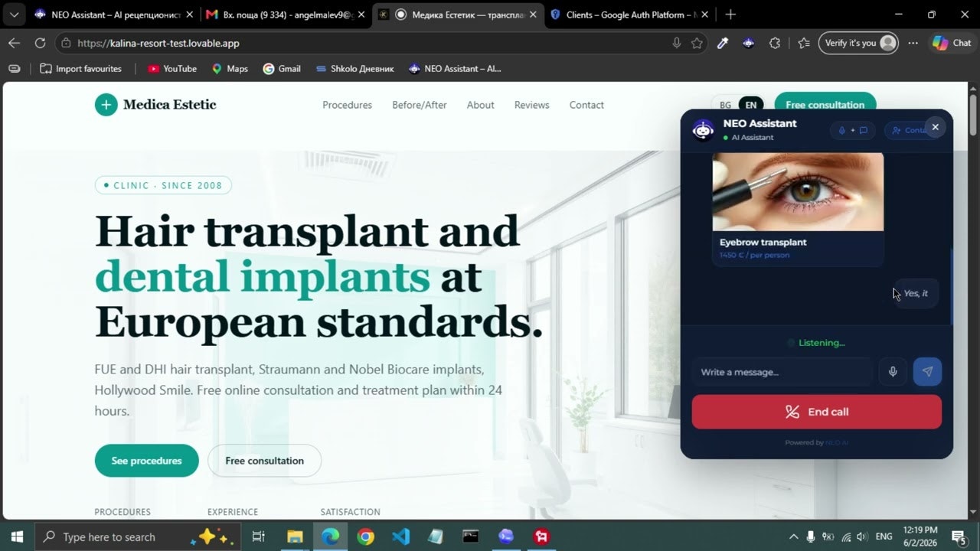Image resolution: width=980 pixels, height=551 pixels.
Task: Click the chat widget scrollbar
Action: pos(952,286)
